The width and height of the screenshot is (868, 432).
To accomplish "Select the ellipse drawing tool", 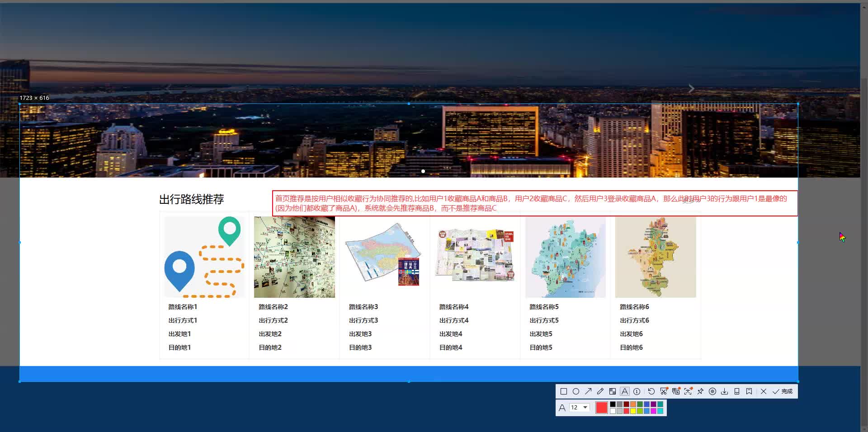I will [576, 391].
